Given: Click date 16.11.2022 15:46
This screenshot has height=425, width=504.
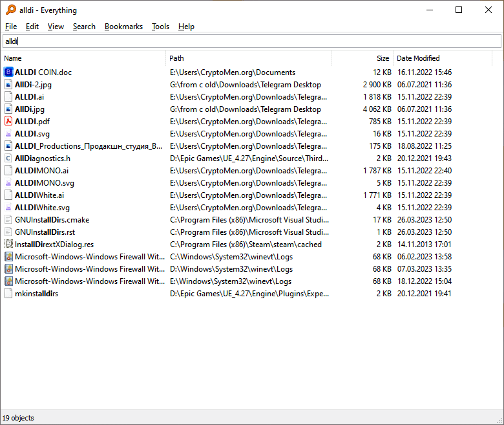Looking at the screenshot, I should point(425,72).
